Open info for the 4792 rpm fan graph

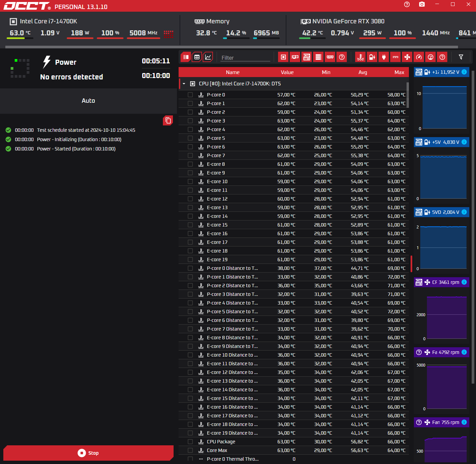[464, 352]
